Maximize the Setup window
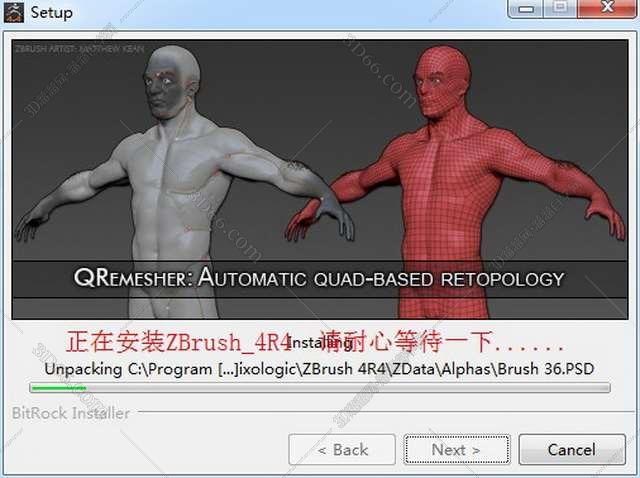 [x=560, y=8]
